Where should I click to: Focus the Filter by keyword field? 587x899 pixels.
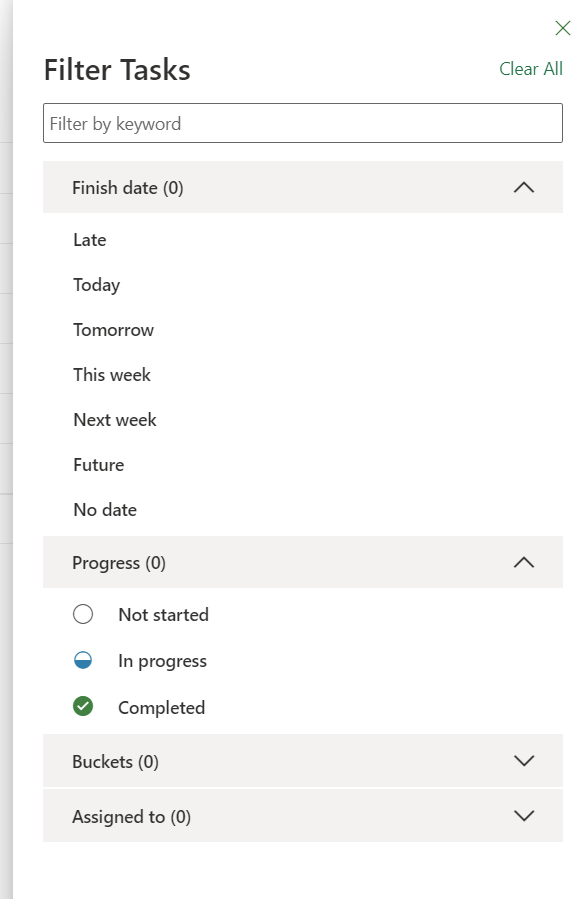303,123
